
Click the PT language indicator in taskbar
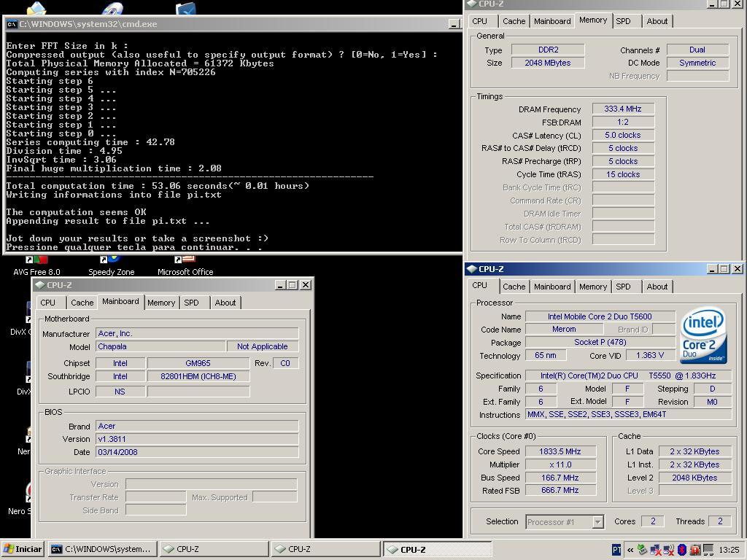(x=616, y=550)
